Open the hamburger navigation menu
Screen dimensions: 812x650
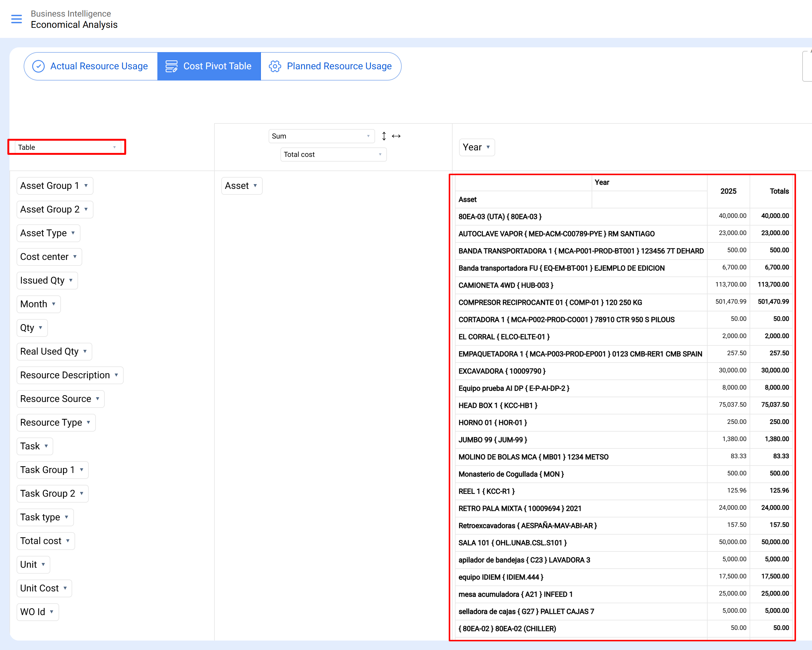17,19
